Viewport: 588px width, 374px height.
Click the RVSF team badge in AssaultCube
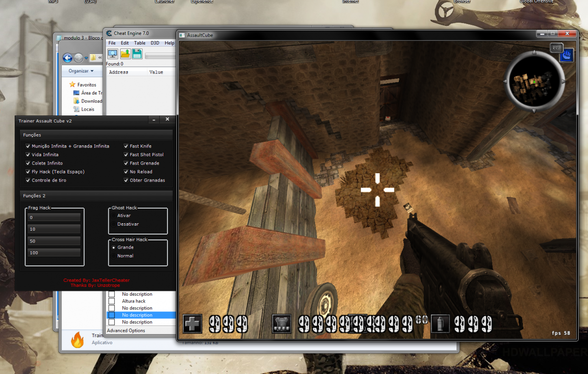556,47
